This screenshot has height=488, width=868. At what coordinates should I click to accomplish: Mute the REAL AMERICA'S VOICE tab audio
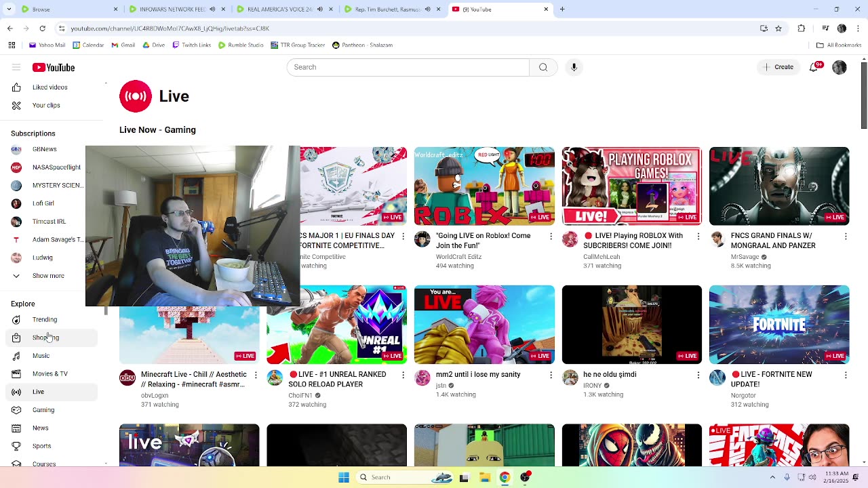coord(319,9)
